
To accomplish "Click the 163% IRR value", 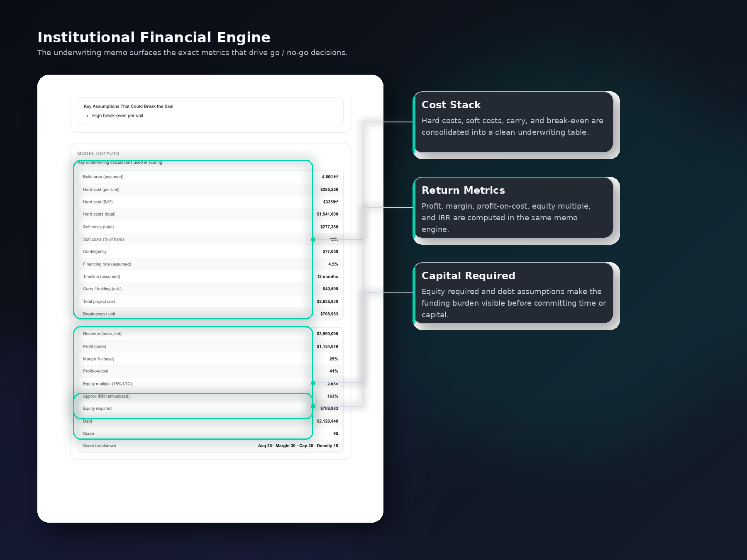I will click(x=333, y=396).
